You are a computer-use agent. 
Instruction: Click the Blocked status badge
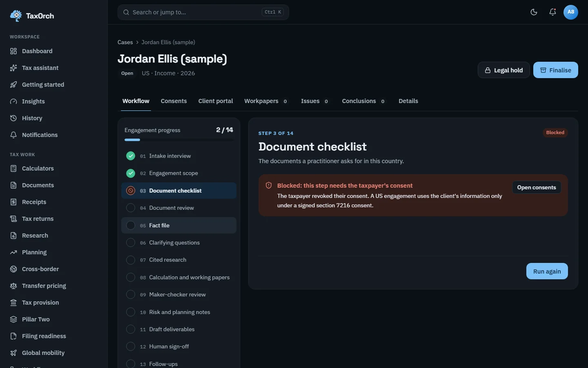tap(555, 132)
